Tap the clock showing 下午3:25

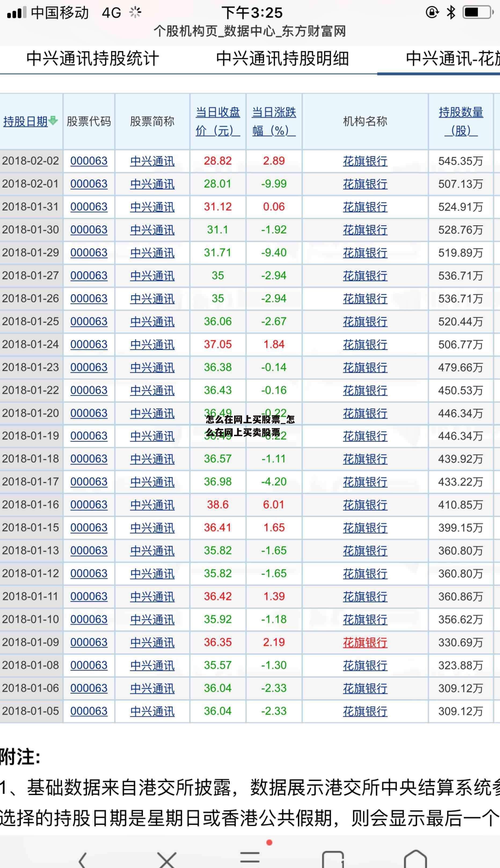pos(252,13)
